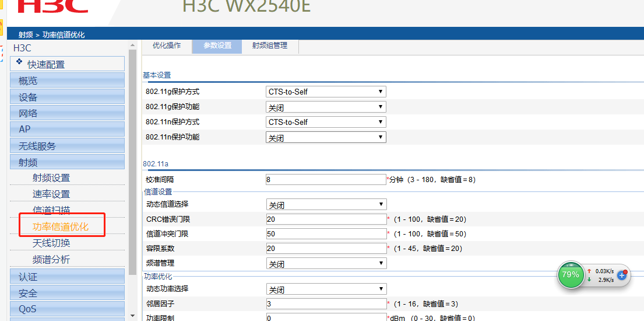Click the diamond icon beside 快速配置
The height and width of the screenshot is (321, 644).
point(19,62)
